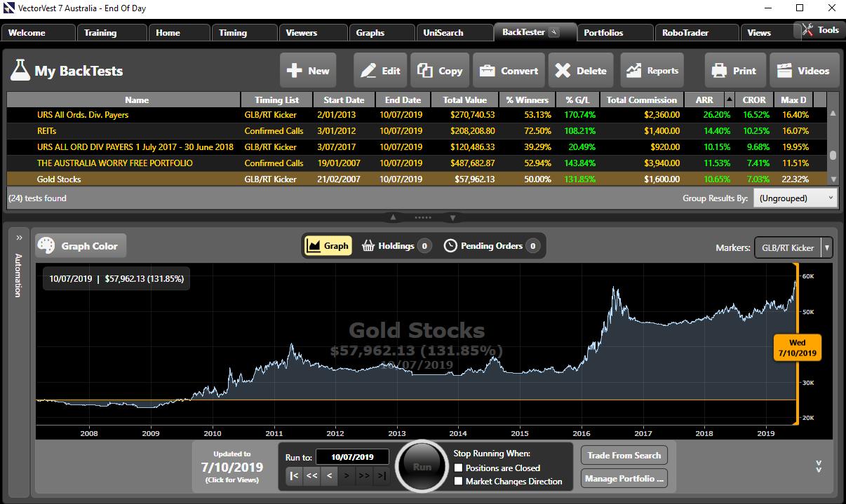Switch to the Holdings view
Image resolution: width=846 pixels, height=504 pixels.
click(396, 246)
